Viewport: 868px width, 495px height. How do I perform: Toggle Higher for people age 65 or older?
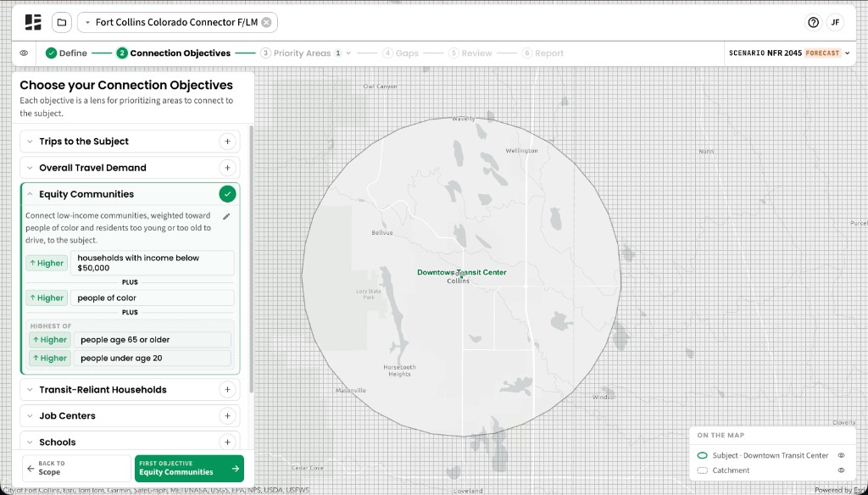click(50, 340)
